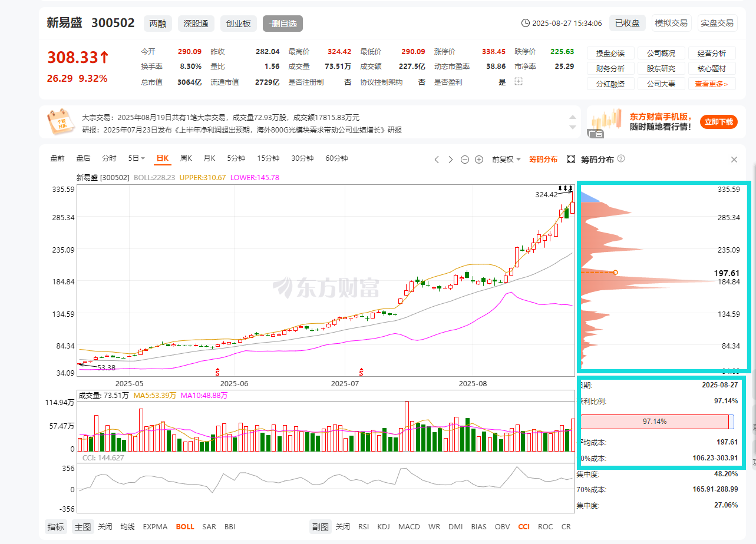Click the 指标 button at bottom left
This screenshot has height=544, width=756.
(x=56, y=526)
